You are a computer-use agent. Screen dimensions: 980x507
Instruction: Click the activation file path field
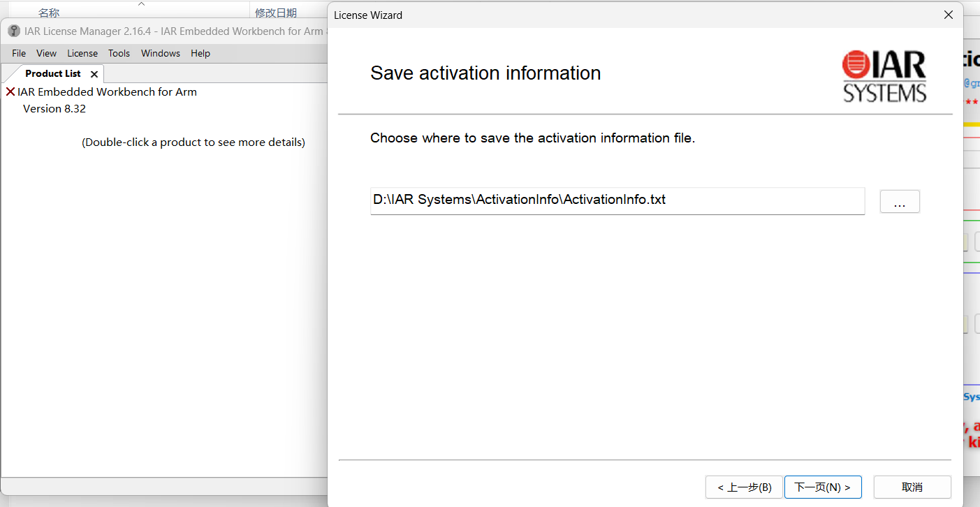pos(617,200)
